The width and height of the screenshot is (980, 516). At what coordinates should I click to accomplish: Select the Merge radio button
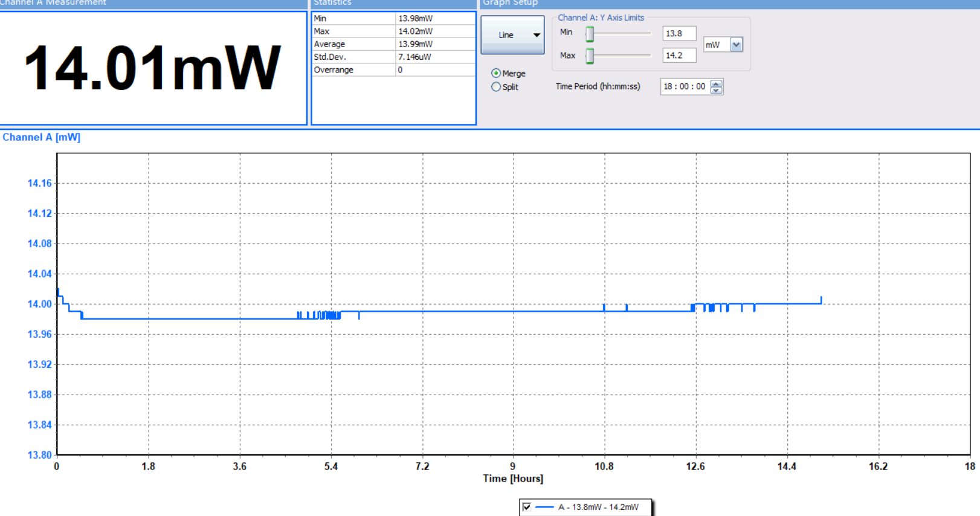[x=496, y=73]
